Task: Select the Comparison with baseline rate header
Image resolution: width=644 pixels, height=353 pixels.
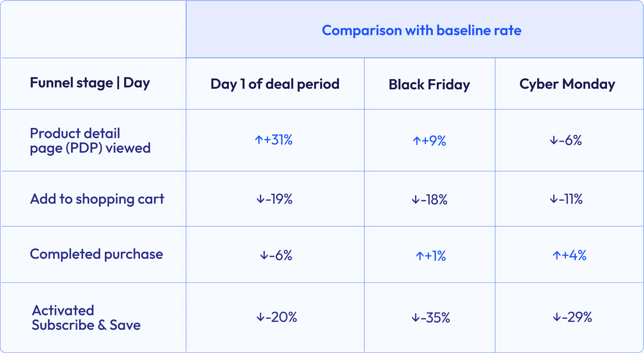Action: point(421,31)
